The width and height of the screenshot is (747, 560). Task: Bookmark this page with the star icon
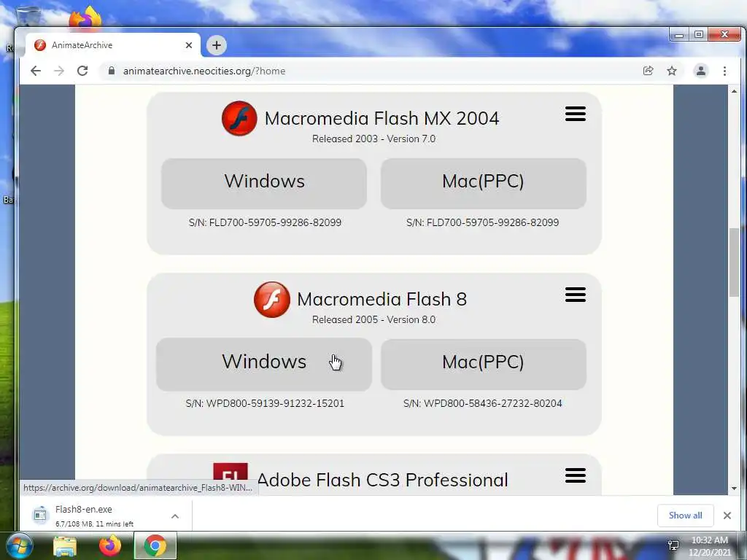point(672,71)
